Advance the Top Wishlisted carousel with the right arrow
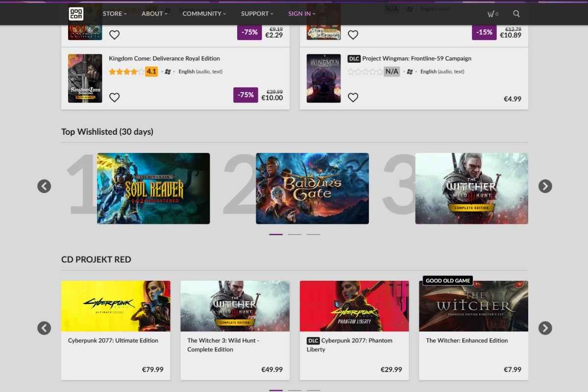 544,187
